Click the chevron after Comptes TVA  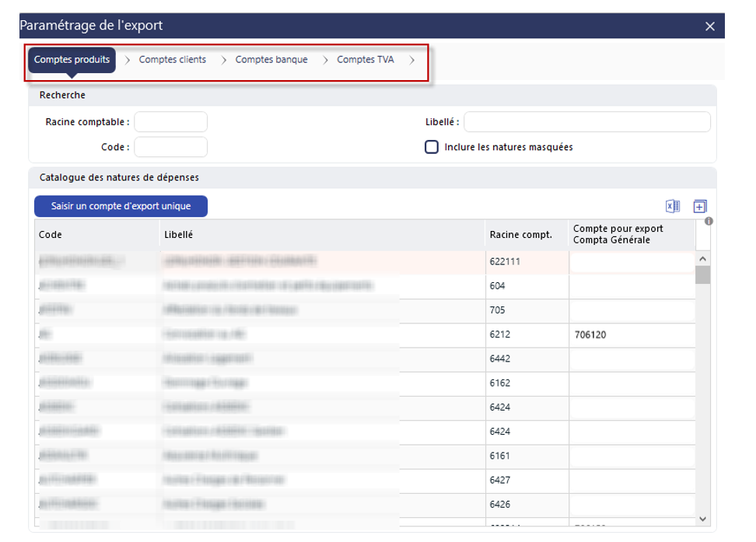tap(412, 60)
